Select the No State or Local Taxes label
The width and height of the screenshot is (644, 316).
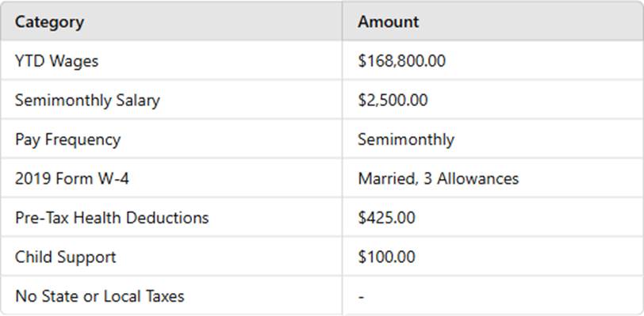[x=99, y=296]
